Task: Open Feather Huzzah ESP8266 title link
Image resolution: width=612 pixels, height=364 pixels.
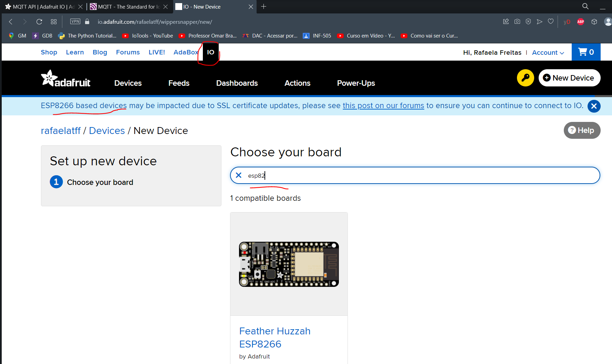Action: 275,337
